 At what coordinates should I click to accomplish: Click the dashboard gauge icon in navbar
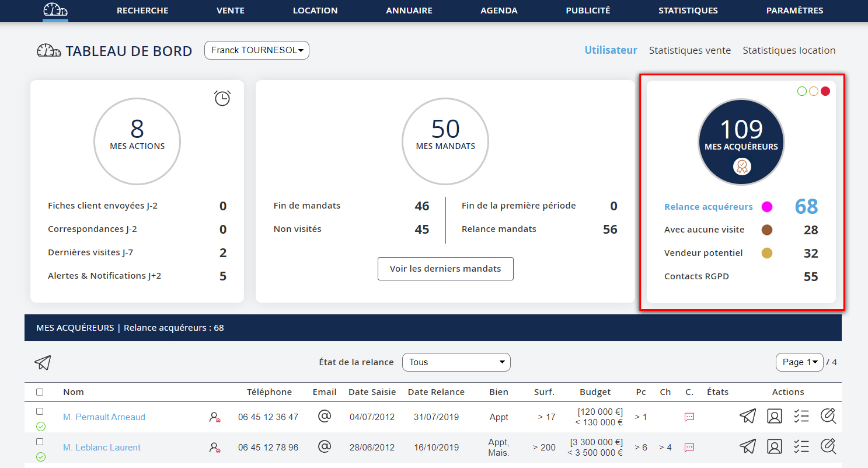55,11
